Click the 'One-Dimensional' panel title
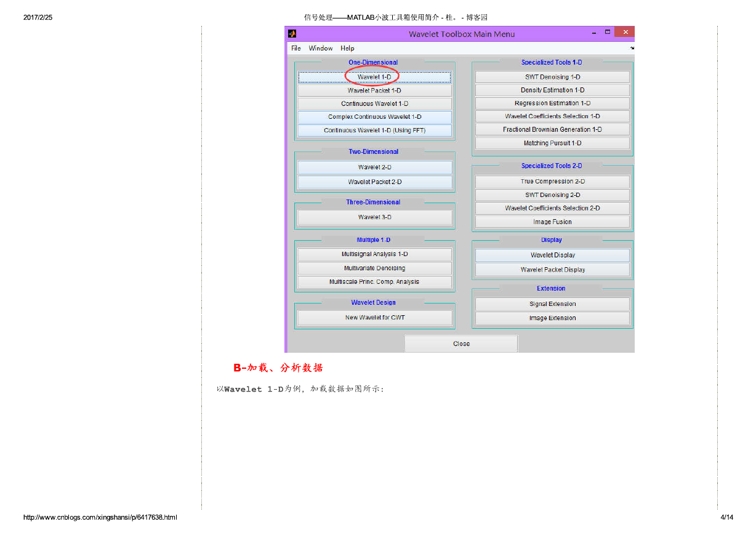Image resolution: width=756 pixels, height=535 pixels. pos(373,62)
